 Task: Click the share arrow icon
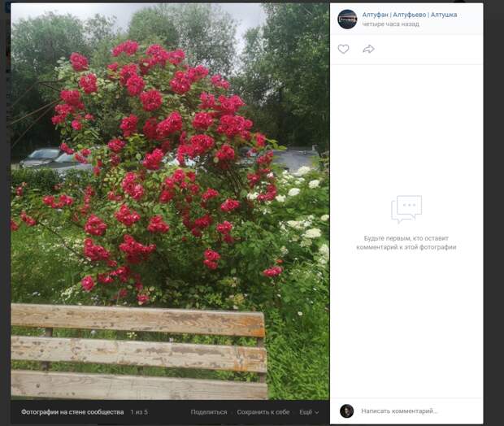click(368, 49)
